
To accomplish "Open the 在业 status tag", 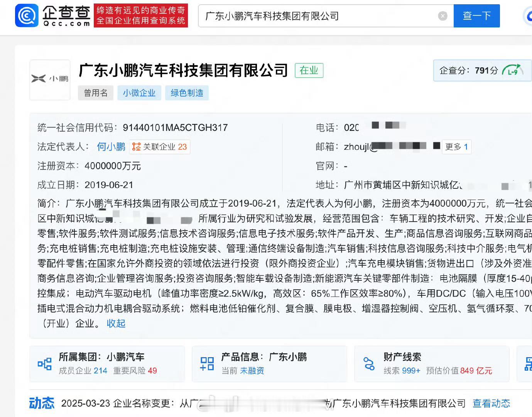I will tap(309, 70).
